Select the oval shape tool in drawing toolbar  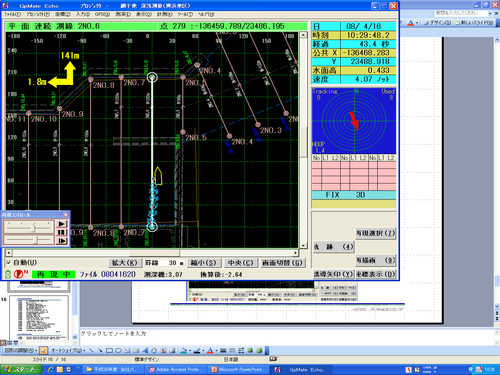pyautogui.click(x=118, y=350)
